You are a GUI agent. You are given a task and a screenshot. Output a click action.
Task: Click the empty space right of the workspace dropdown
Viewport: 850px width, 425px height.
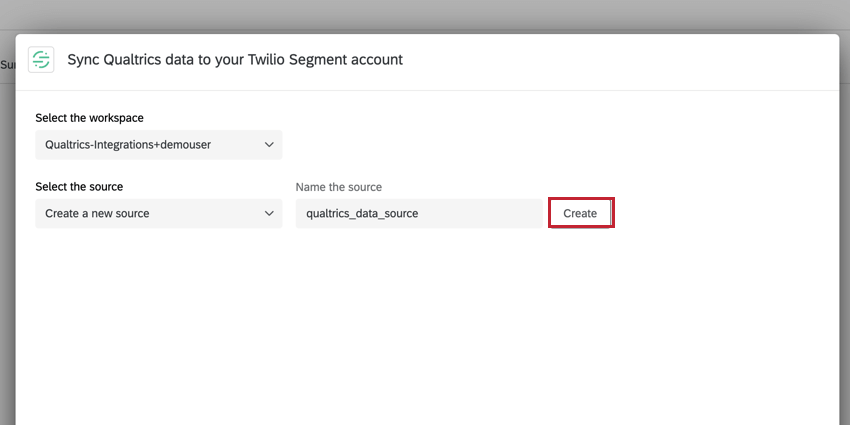[550, 145]
